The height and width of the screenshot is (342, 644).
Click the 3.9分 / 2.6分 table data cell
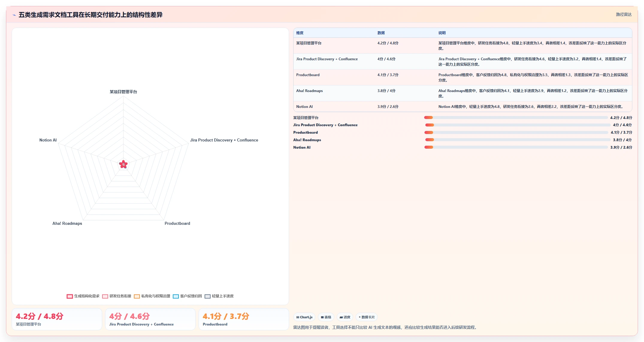click(388, 107)
